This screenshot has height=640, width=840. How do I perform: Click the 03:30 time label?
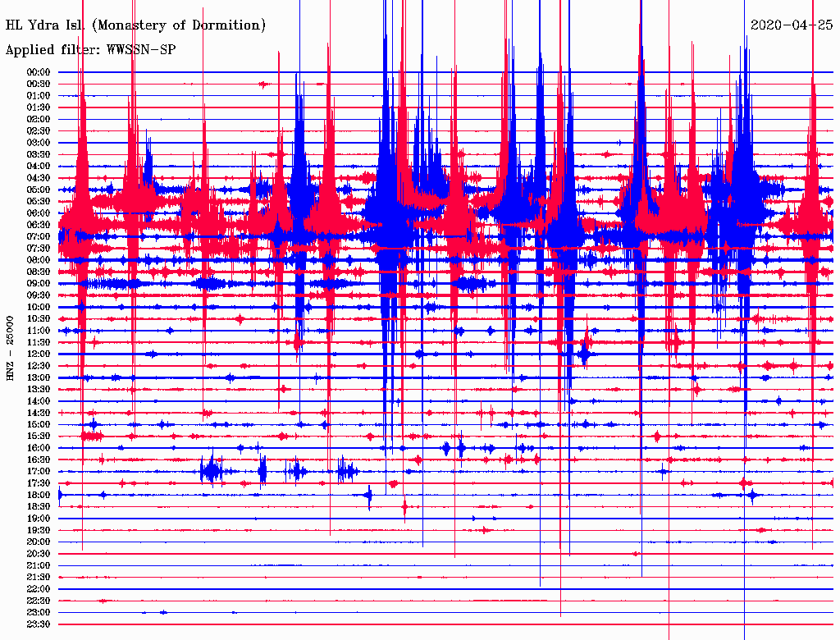39,154
